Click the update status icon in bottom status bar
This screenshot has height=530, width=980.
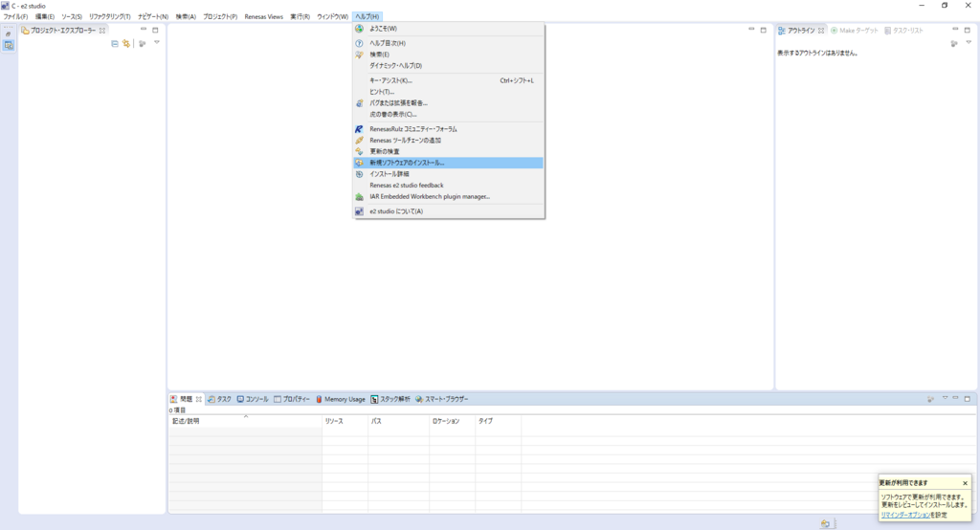tap(825, 523)
